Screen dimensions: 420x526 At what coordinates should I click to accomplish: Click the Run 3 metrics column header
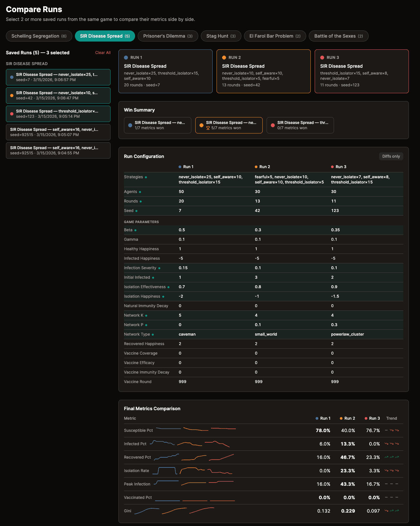click(x=372, y=418)
